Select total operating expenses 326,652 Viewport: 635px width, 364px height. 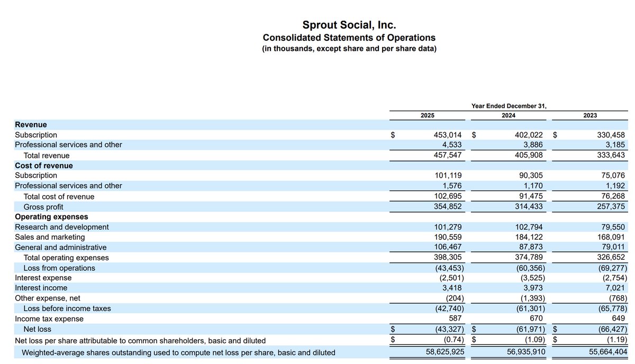click(611, 258)
